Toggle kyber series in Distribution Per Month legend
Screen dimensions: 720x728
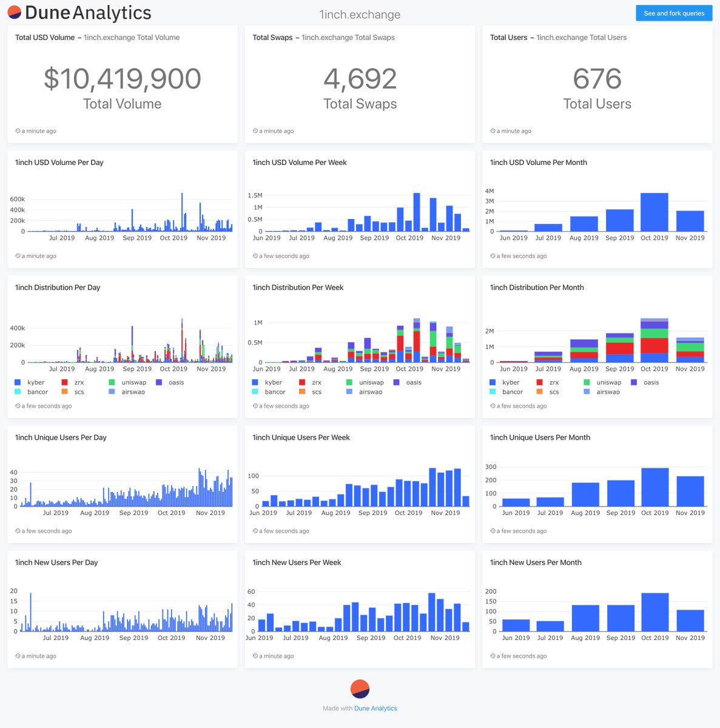505,382
